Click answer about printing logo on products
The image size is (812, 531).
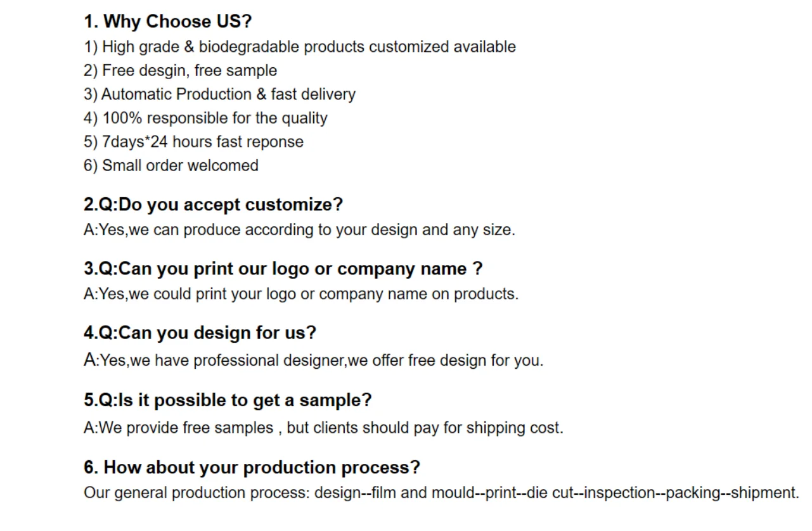[x=301, y=294]
